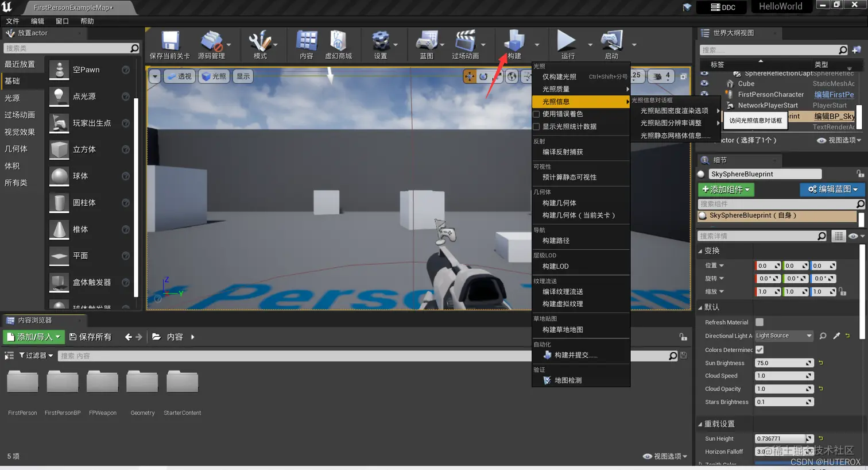Select the Sphere (球体) actor icon
Viewport: 868px width, 470px height.
pos(59,176)
